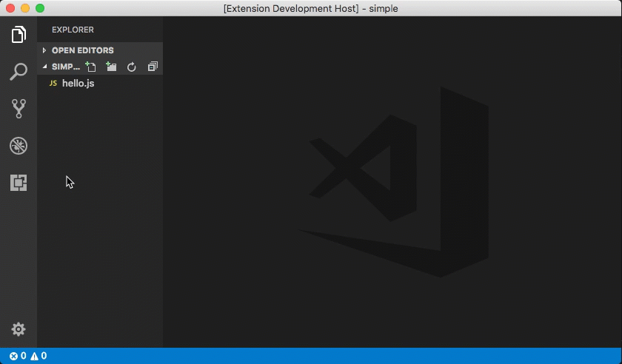Open the Explorer view in activity bar
This screenshot has height=364, width=622.
coord(19,35)
